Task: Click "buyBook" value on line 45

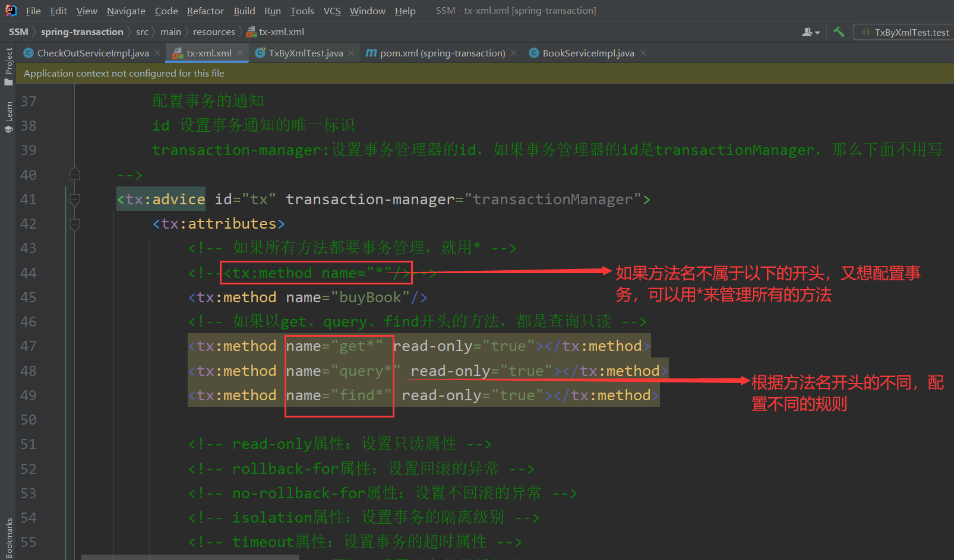Action: [x=370, y=297]
